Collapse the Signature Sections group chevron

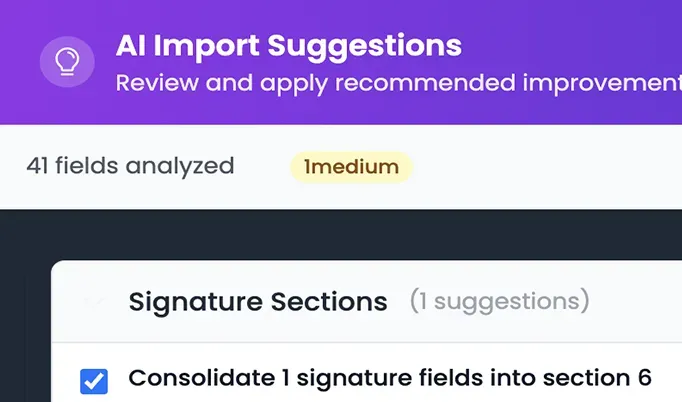tap(95, 301)
